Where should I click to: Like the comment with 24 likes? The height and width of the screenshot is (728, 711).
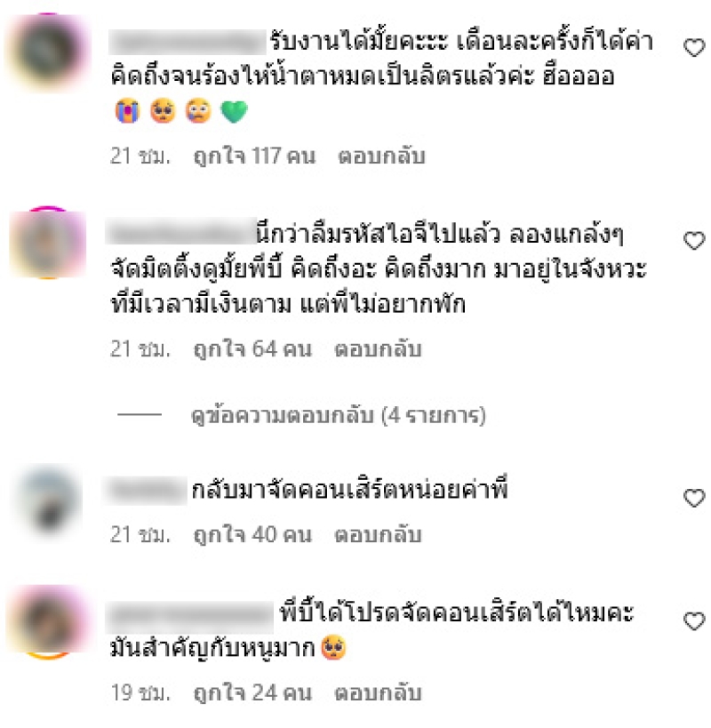[694, 621]
